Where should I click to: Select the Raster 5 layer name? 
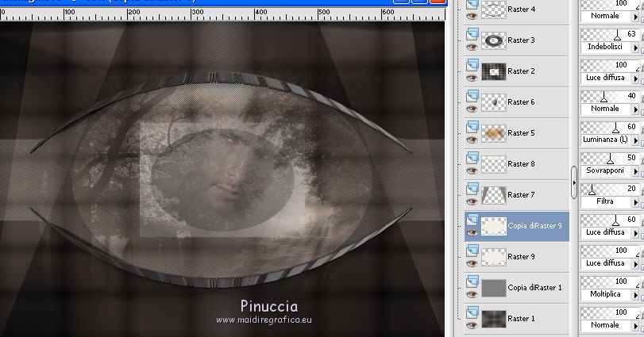521,133
